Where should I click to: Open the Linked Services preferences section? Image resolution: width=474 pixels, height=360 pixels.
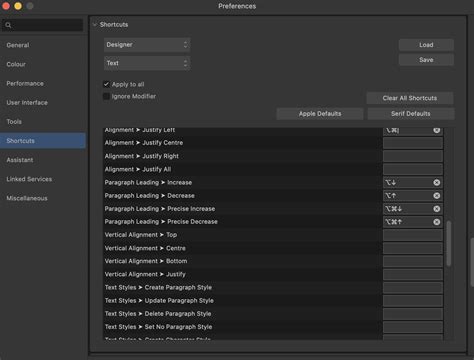pyautogui.click(x=29, y=179)
